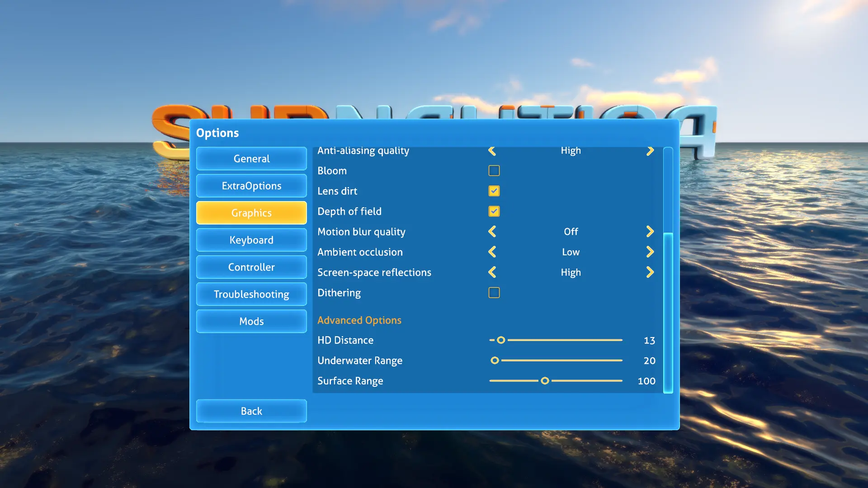This screenshot has width=868, height=488.
Task: Toggle the Bloom checkbox on
Action: [494, 170]
